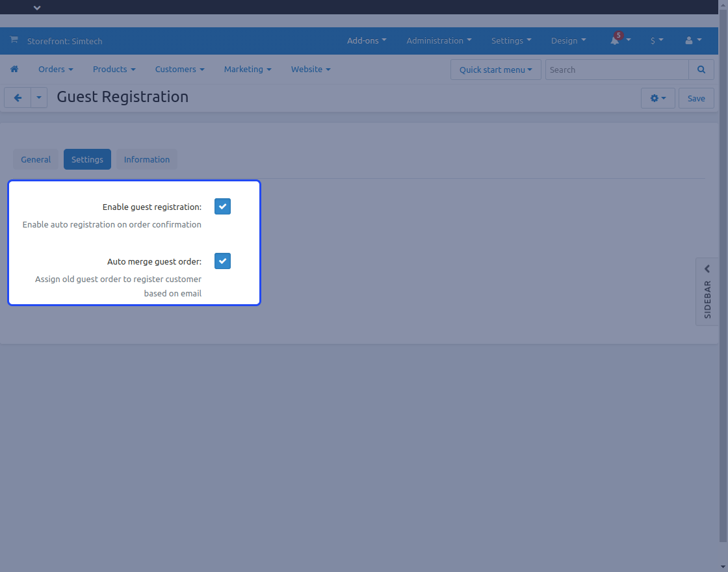Open the top Settings dropdown menu
The image size is (728, 572).
[511, 41]
